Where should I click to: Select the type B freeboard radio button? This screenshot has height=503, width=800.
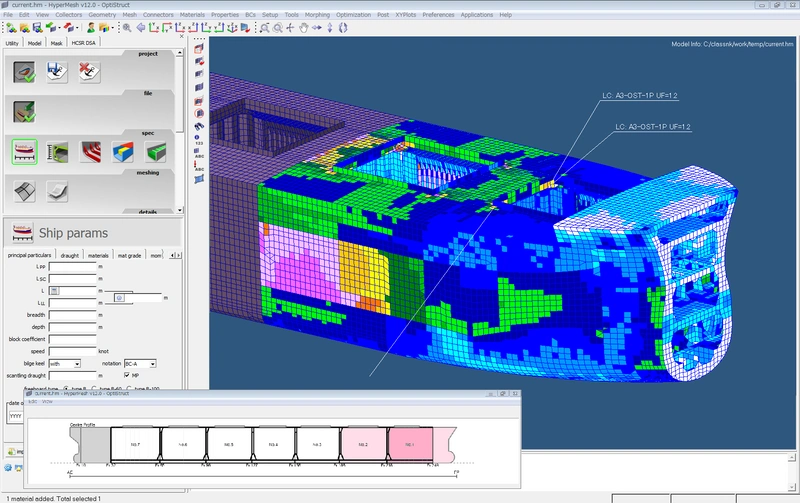click(x=66, y=388)
